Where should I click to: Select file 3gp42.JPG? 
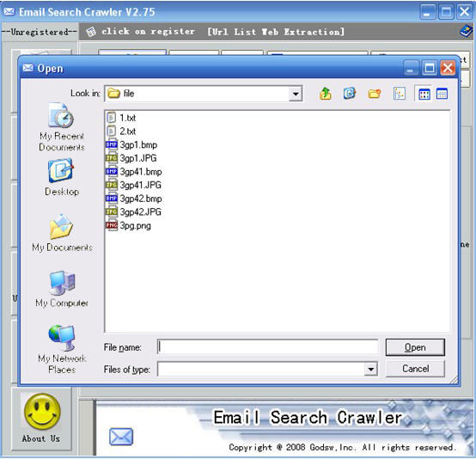pos(133,211)
